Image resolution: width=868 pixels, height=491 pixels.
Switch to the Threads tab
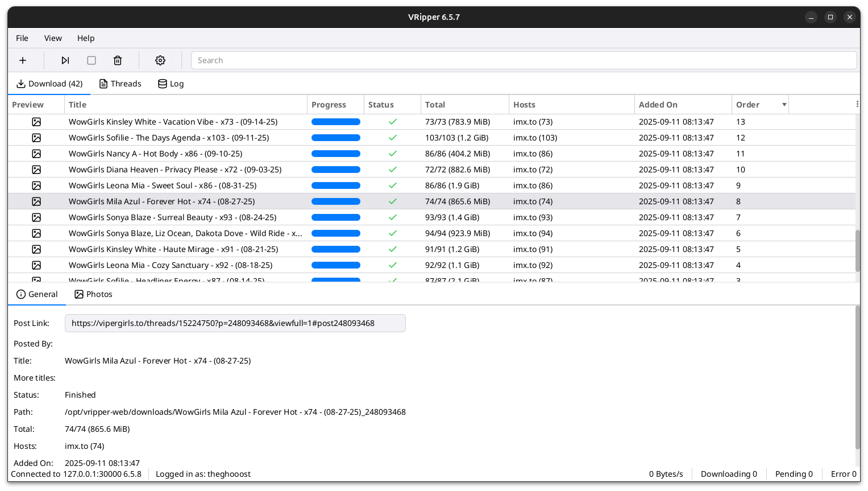[x=120, y=84]
